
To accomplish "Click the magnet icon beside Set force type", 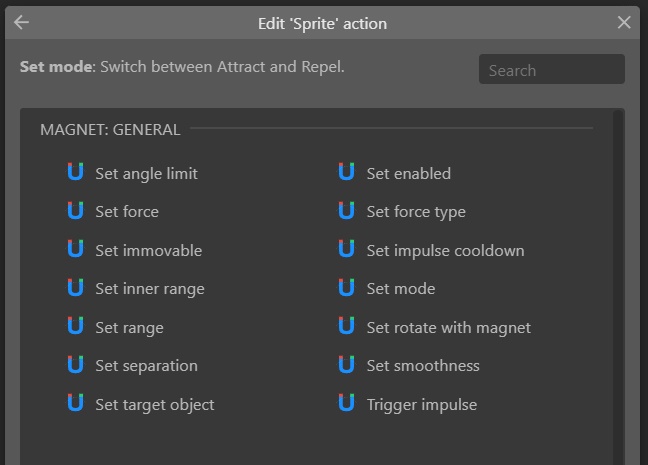I will (x=346, y=211).
